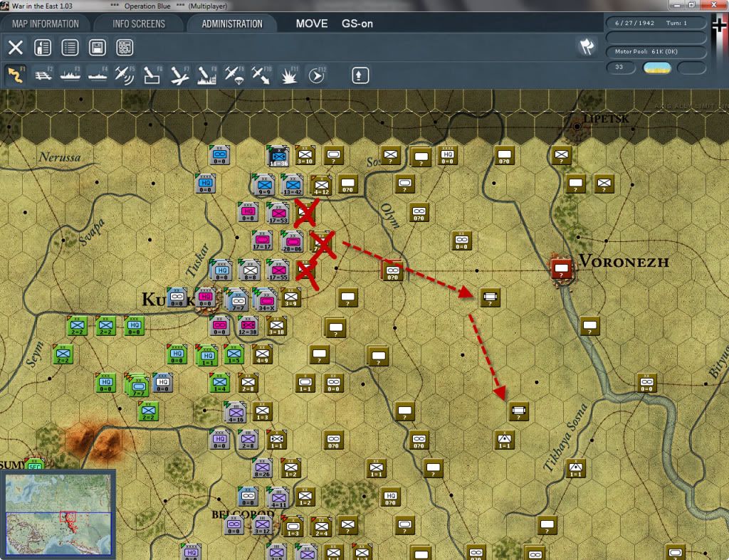Select the pink unit marked 17=17
729x560 pixels.
click(262, 242)
